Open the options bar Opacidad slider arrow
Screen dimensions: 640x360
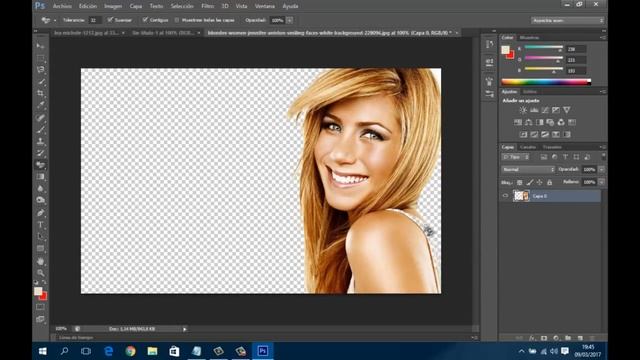(x=289, y=20)
